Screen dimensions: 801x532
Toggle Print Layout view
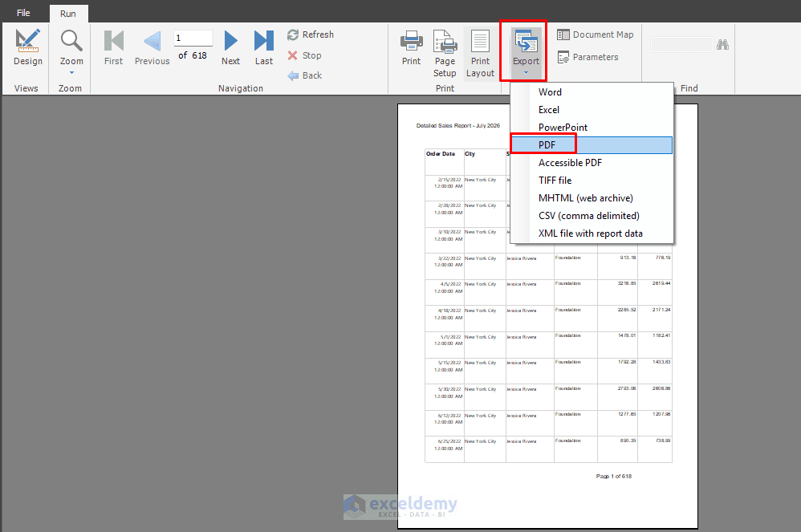click(x=480, y=53)
